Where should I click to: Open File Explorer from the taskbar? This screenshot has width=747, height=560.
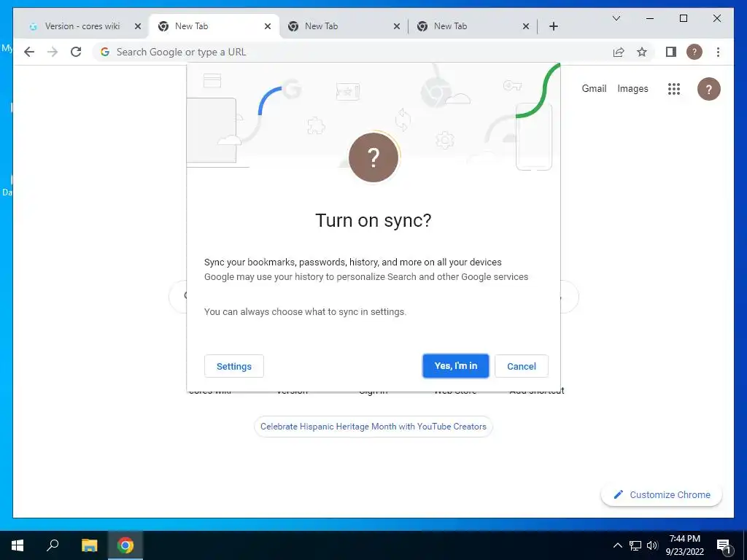[x=89, y=545]
